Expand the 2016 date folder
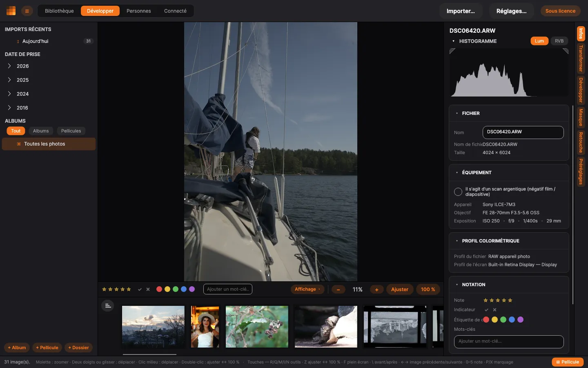 pos(9,108)
